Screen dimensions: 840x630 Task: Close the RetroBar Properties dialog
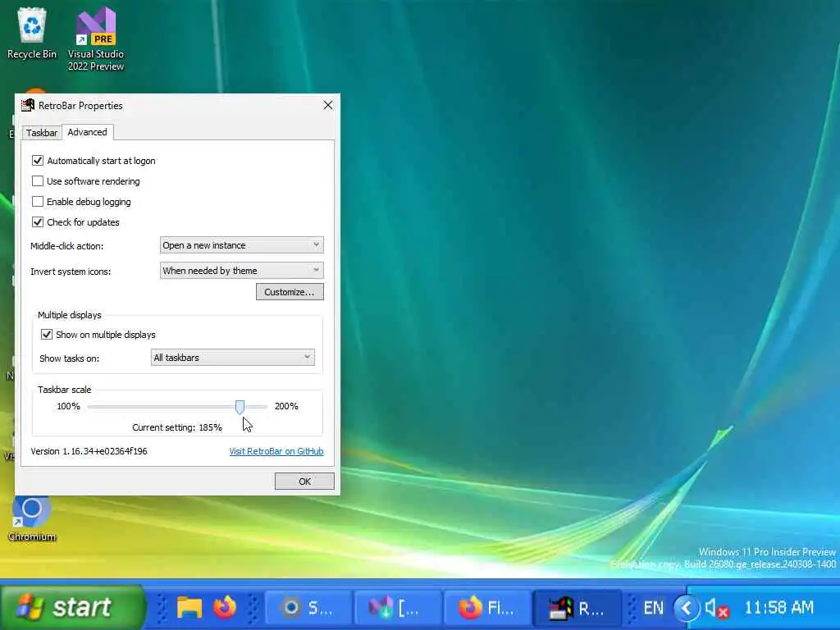tap(328, 106)
